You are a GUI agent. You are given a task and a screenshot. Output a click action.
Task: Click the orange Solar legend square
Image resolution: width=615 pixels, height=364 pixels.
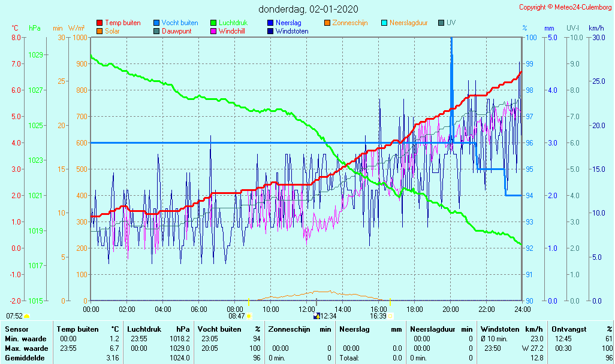point(100,31)
